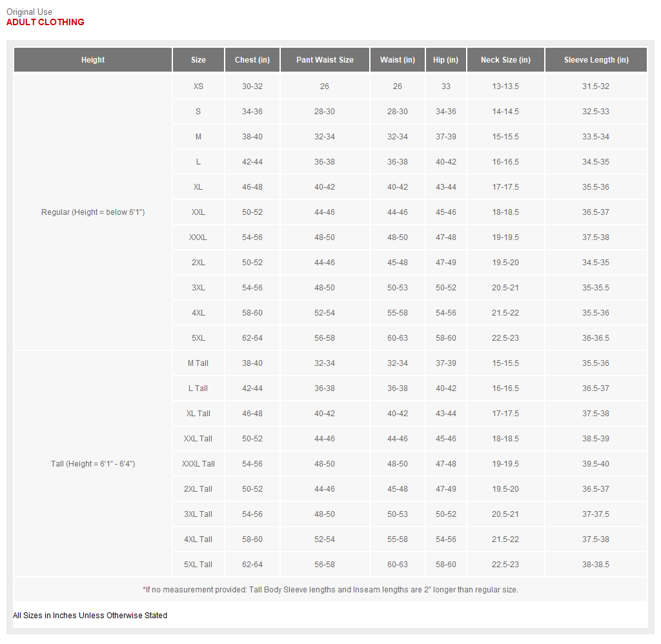Click the 5XL Tall size cell
This screenshot has width=661, height=644.
(x=198, y=565)
